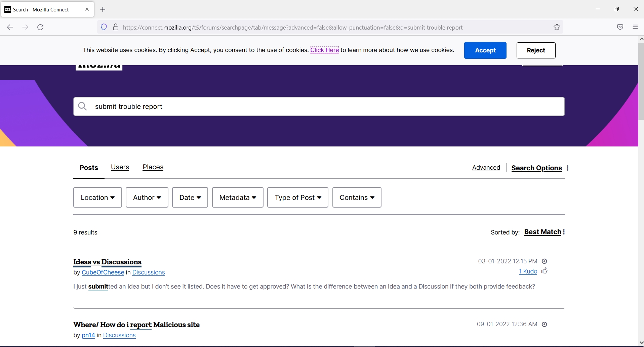The height and width of the screenshot is (347, 644).
Task: Open options icon beside the 03-01-2022 timestamp
Action: coord(545,261)
